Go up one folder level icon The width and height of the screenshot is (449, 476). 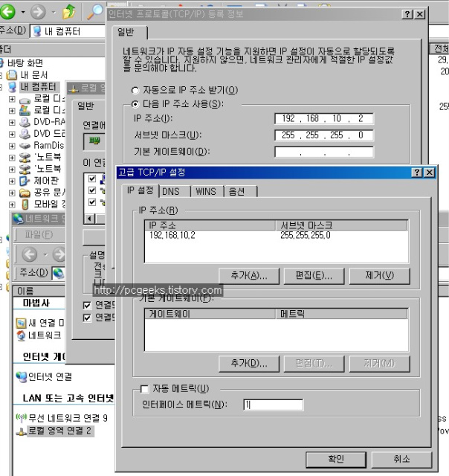(x=68, y=12)
